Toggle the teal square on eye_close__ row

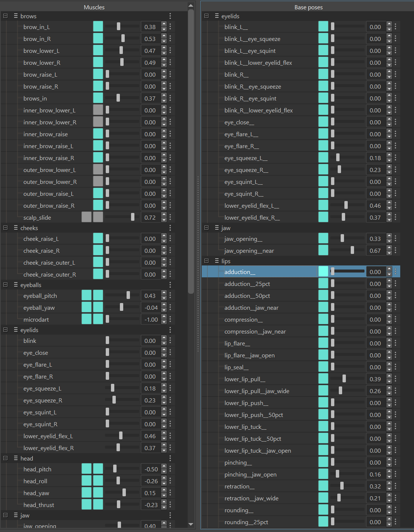point(323,122)
